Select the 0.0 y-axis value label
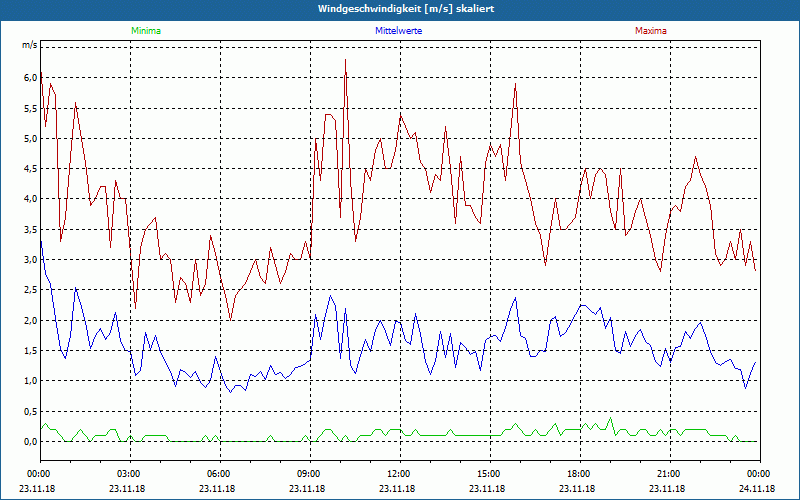 click(x=31, y=441)
